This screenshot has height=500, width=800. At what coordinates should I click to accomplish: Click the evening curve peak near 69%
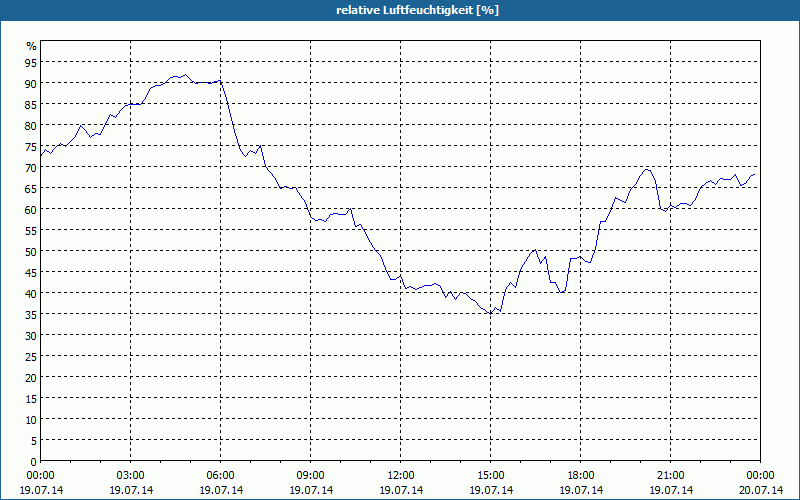[x=647, y=169]
